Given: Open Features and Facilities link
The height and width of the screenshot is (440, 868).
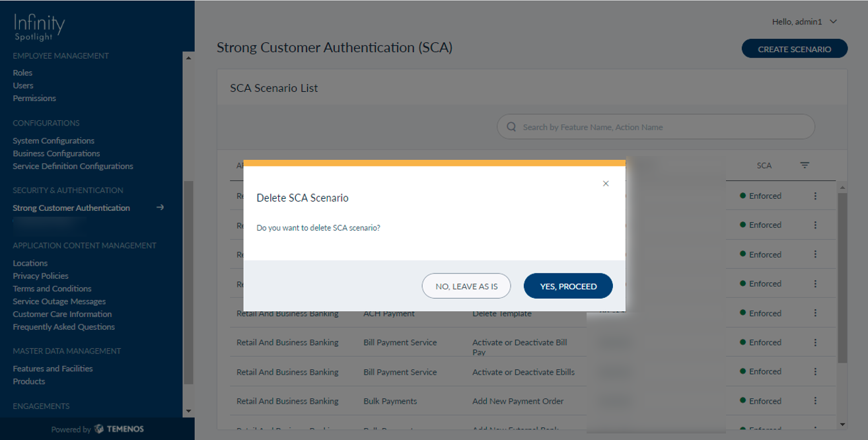Looking at the screenshot, I should point(53,369).
